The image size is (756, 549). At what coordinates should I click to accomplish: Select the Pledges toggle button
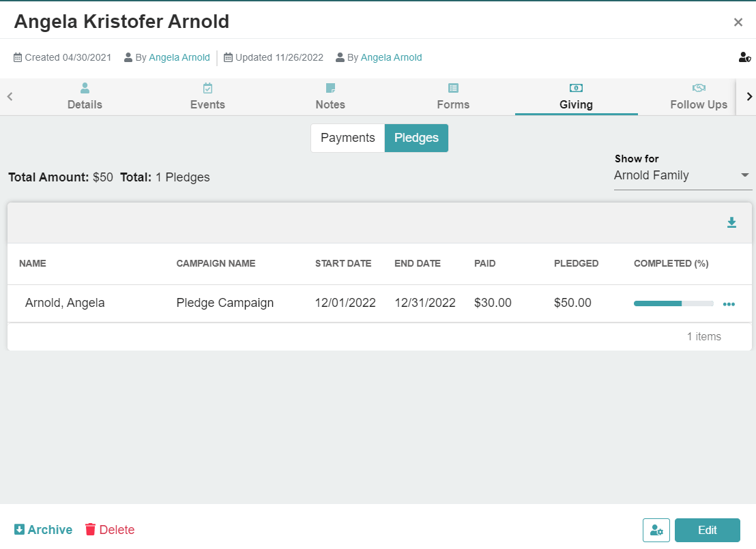click(x=417, y=138)
